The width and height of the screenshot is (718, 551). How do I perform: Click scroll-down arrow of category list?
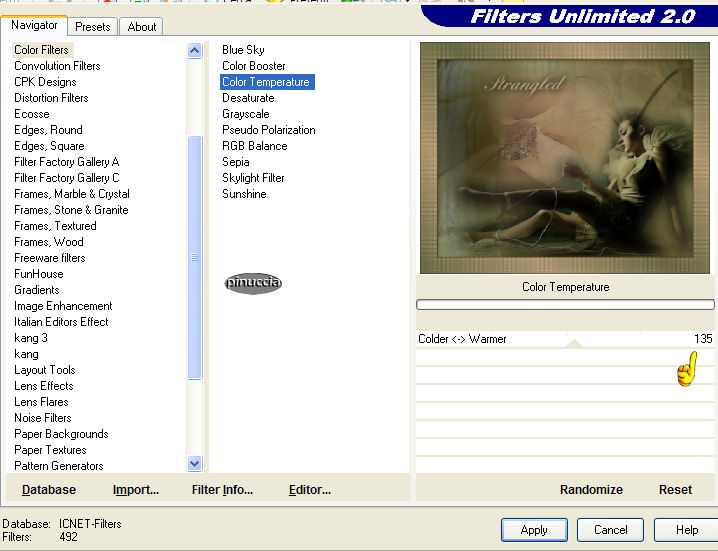(195, 464)
